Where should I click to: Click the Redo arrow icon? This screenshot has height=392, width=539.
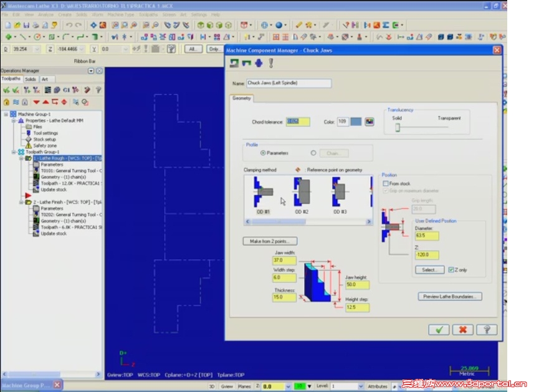(79, 25)
